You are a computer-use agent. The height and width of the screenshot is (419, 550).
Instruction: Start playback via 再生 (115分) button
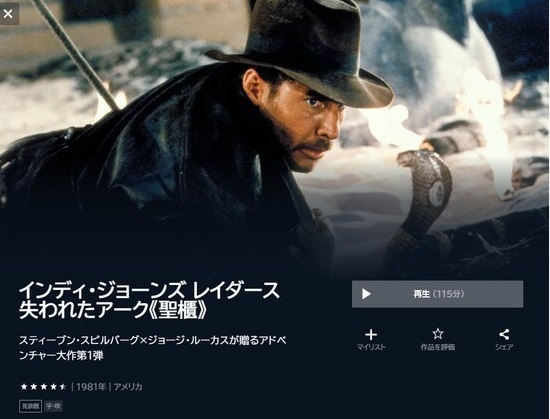[437, 294]
